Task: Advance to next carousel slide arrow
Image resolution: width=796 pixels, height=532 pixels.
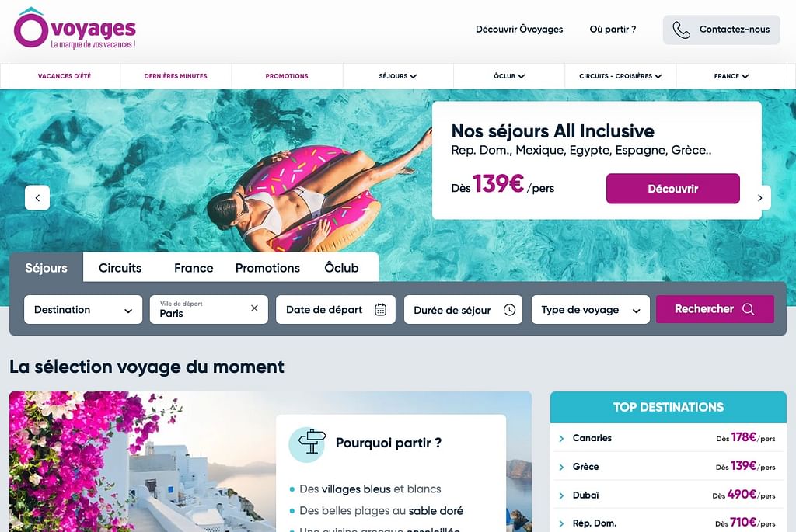Action: [760, 198]
